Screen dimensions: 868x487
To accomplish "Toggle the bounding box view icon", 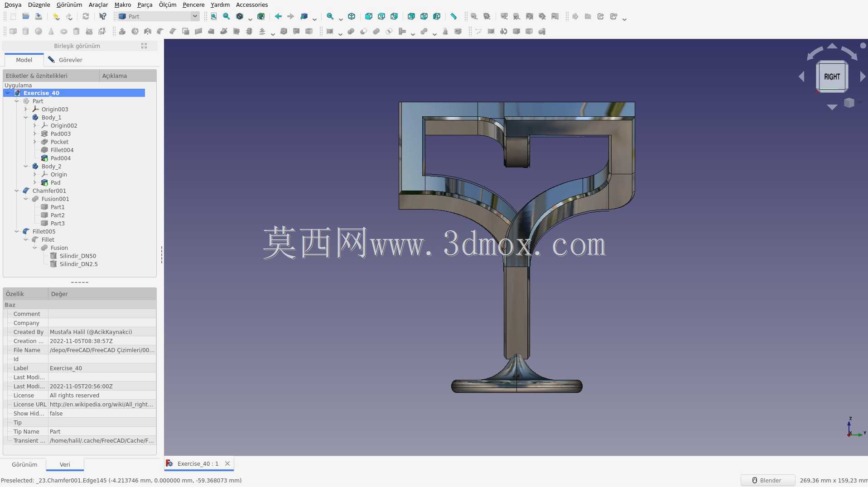I will pos(261,16).
